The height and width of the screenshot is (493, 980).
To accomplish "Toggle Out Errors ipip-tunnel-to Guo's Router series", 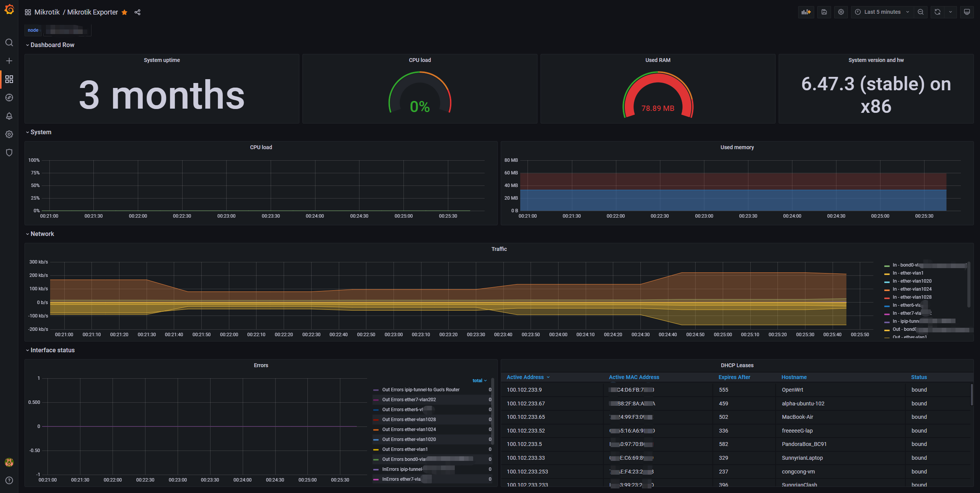I will [x=421, y=390].
